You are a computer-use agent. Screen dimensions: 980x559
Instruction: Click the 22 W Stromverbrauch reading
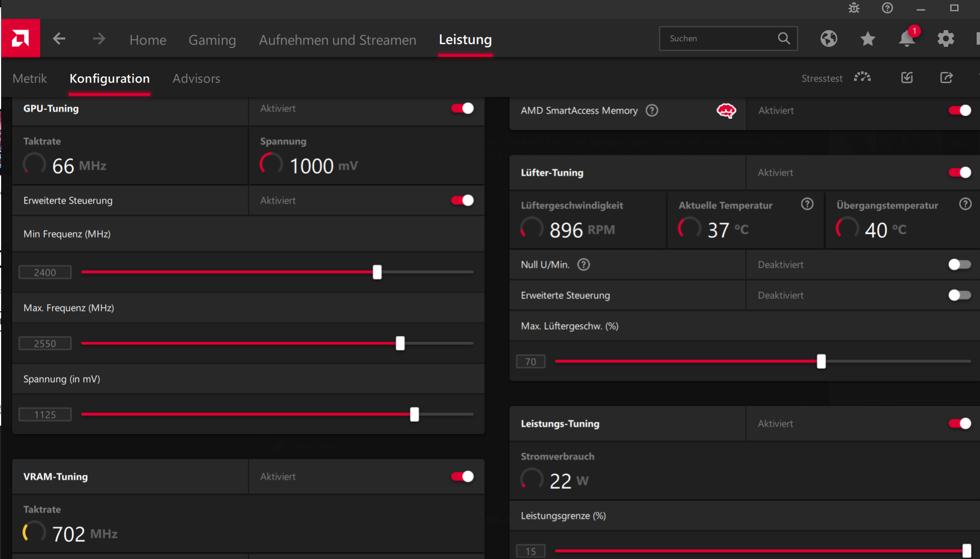pyautogui.click(x=569, y=481)
